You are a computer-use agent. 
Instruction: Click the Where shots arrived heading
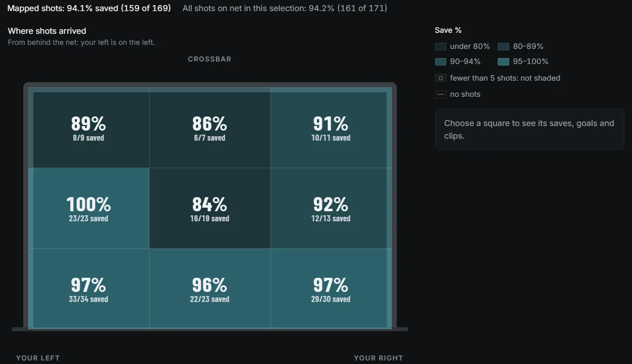47,31
